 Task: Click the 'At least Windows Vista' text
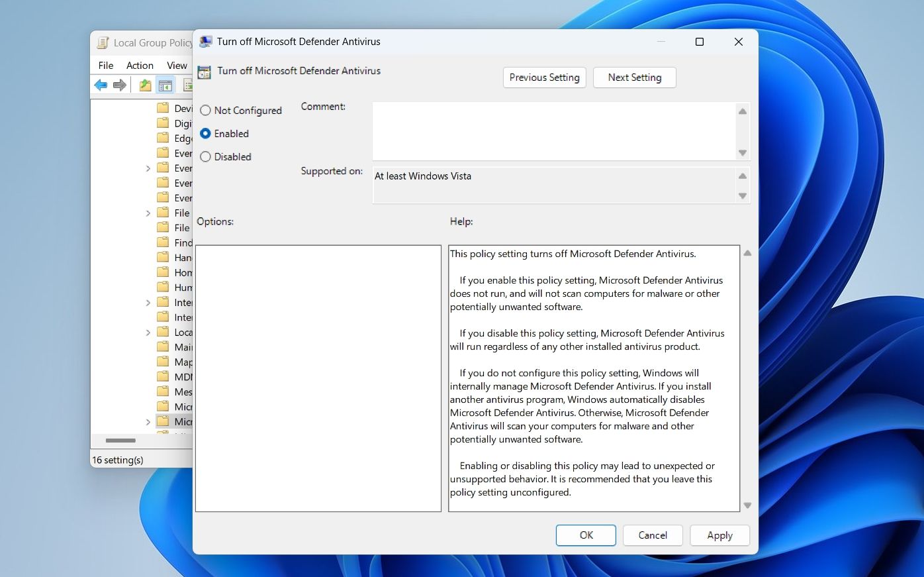point(423,176)
